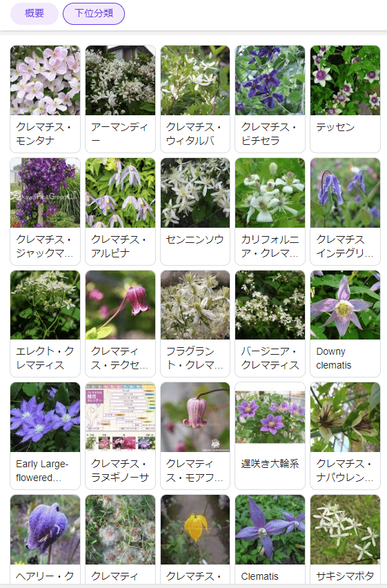This screenshot has height=588, width=387.
Task: Select the バージニア・クレマティス card
Action: (x=270, y=324)
